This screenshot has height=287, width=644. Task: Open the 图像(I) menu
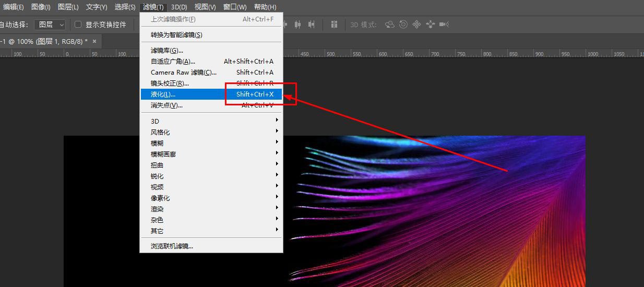pyautogui.click(x=41, y=7)
